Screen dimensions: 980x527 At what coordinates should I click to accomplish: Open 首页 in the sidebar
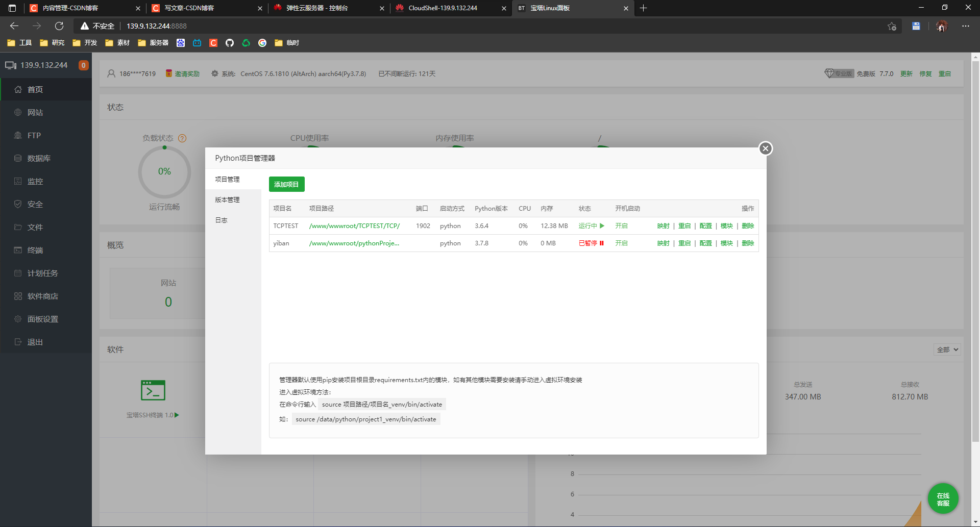tap(46, 89)
